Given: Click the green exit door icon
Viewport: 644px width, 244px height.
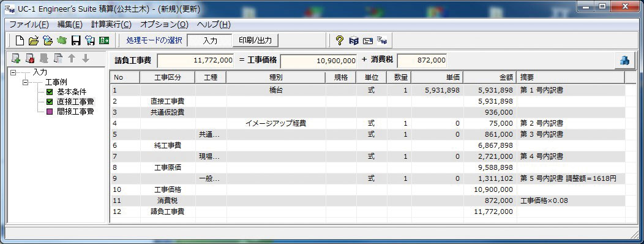Looking at the screenshot, I should (104, 40).
